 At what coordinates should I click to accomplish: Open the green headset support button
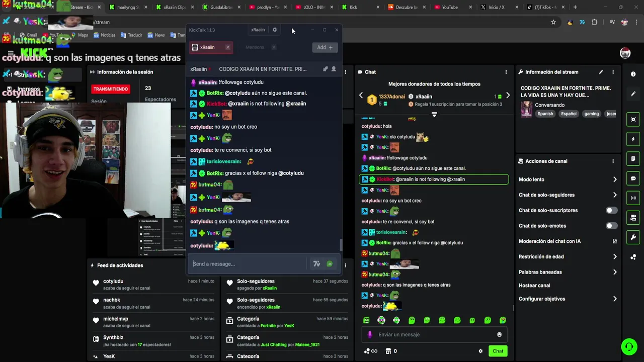click(x=629, y=347)
